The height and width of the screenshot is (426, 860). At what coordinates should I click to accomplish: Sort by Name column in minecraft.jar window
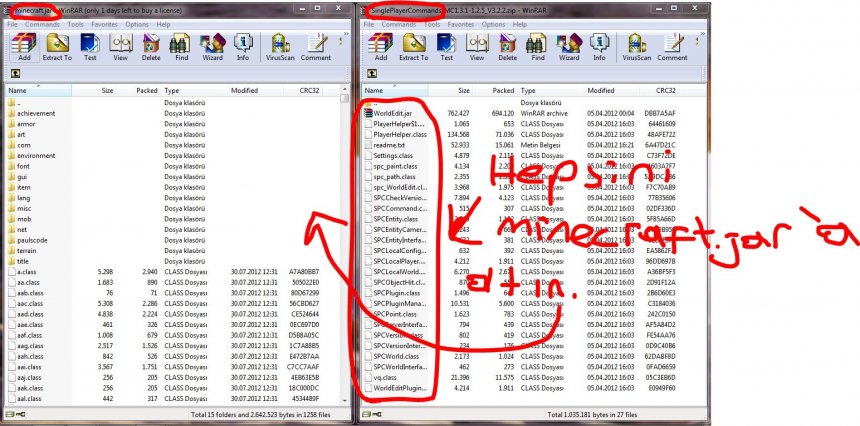(38, 90)
